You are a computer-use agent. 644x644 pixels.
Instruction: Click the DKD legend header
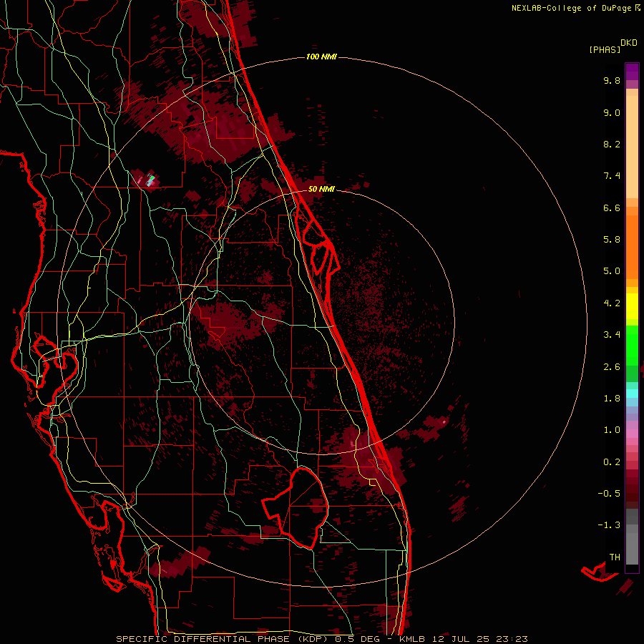point(629,43)
